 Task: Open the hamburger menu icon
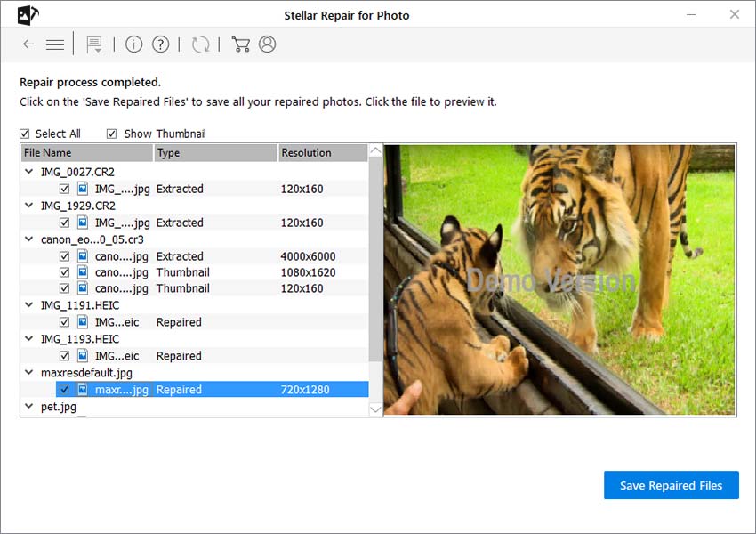point(54,44)
